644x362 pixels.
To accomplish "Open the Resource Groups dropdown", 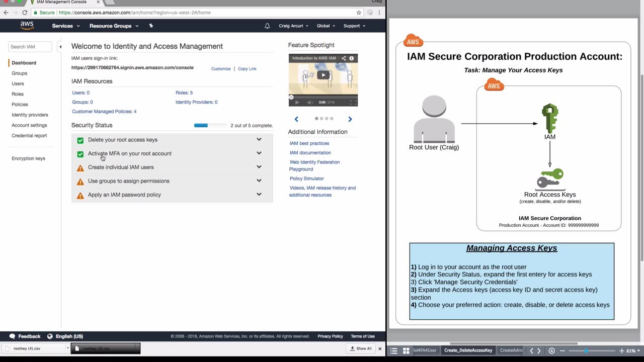I will (113, 26).
